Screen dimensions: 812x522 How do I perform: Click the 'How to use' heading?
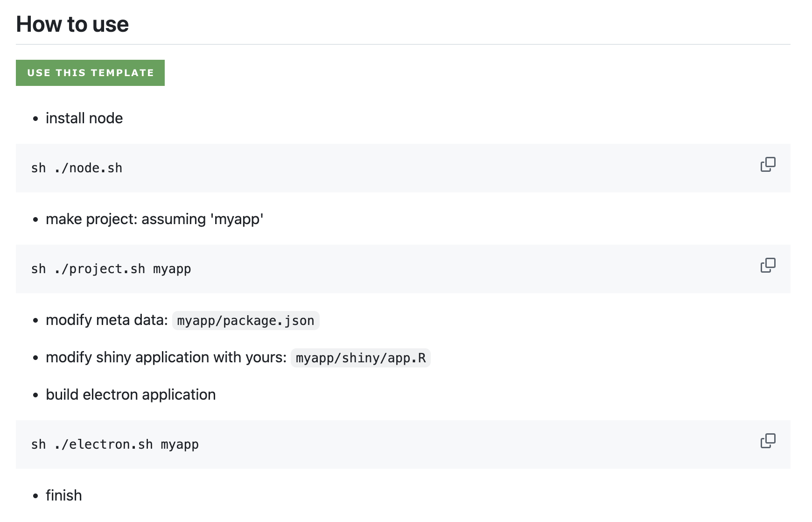click(72, 24)
